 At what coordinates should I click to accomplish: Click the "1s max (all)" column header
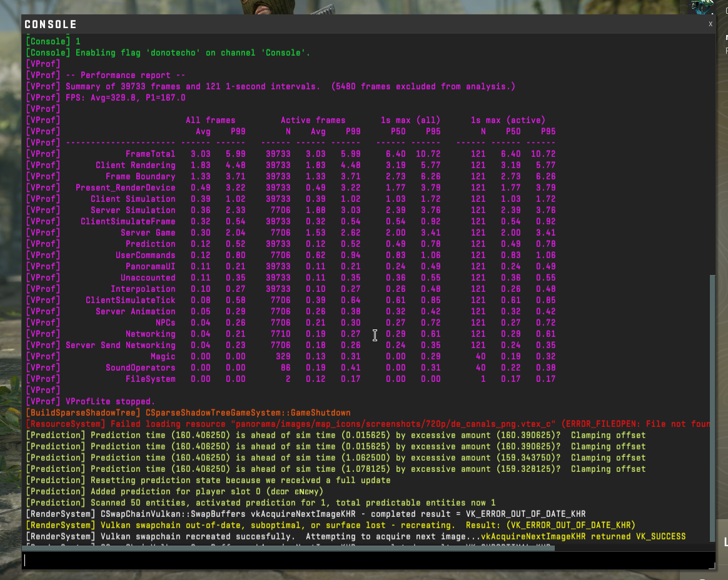click(410, 120)
